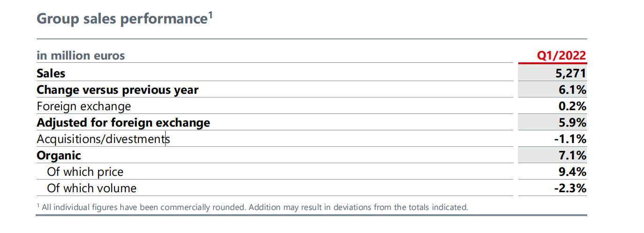Click "Adjusted for foreign exchange" row label
Image resolution: width=644 pixels, height=233 pixels.
pyautogui.click(x=123, y=123)
